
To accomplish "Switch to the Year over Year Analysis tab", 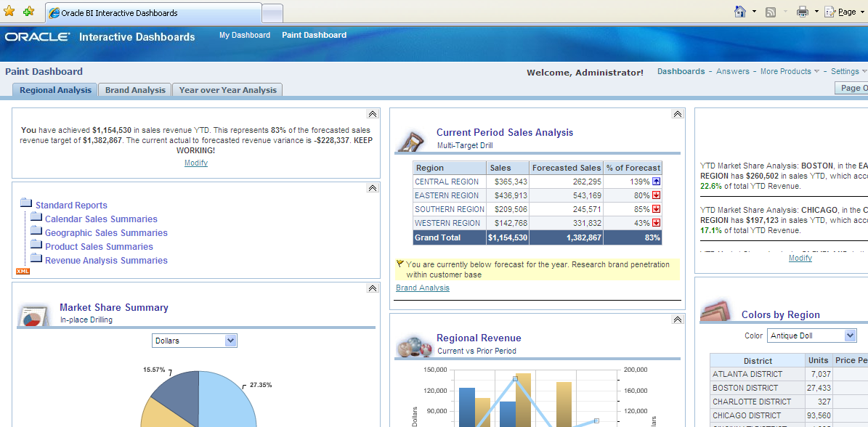I will pos(227,89).
